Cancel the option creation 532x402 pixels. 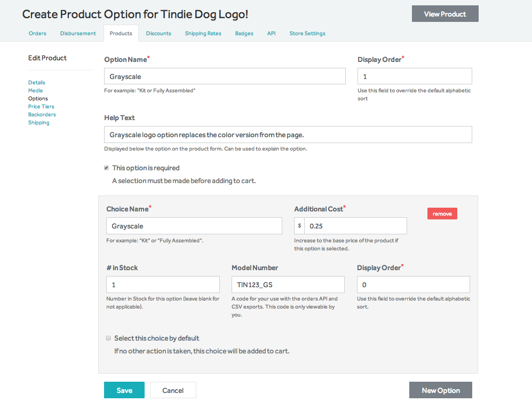tap(173, 390)
